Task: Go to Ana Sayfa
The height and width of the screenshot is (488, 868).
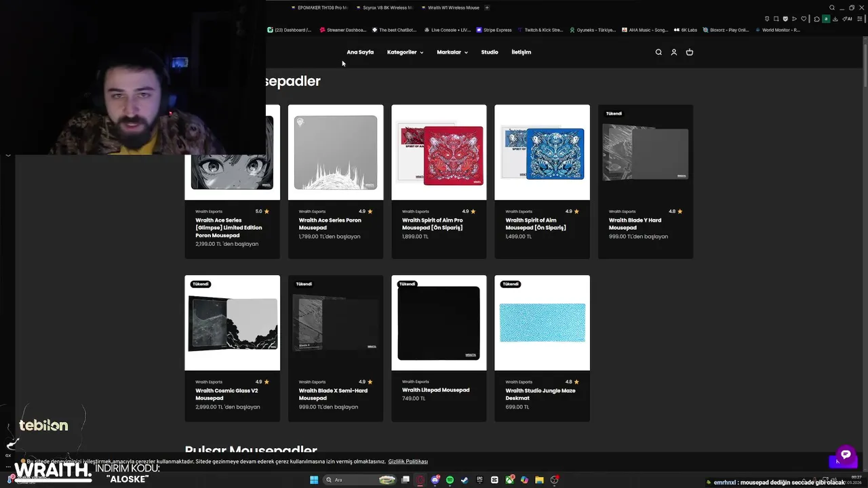Action: click(x=360, y=52)
